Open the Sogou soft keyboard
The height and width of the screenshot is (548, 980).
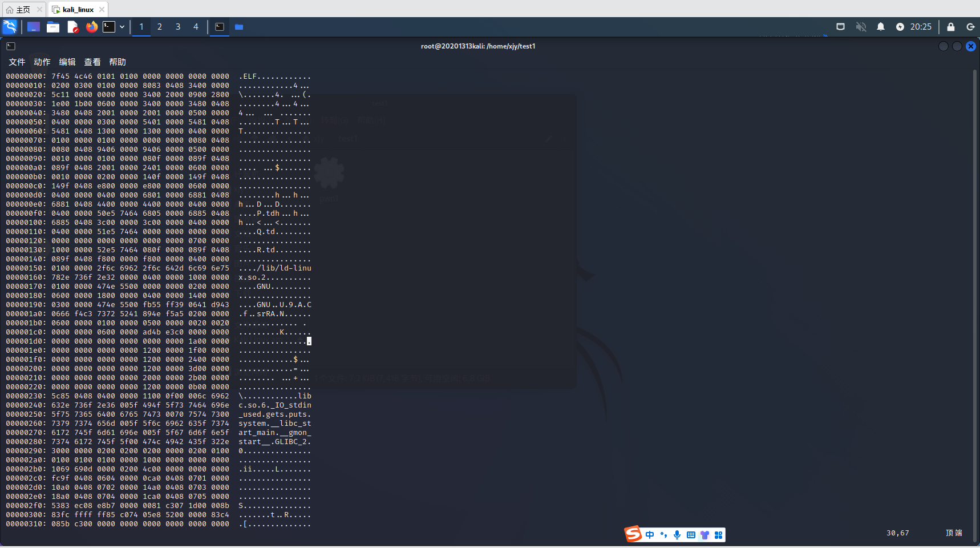click(x=691, y=535)
